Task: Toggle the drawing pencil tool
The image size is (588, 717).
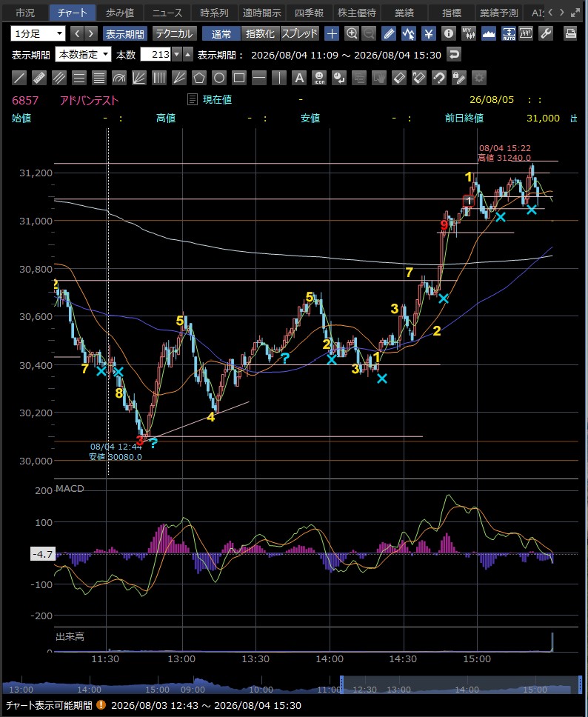Action: (389, 33)
